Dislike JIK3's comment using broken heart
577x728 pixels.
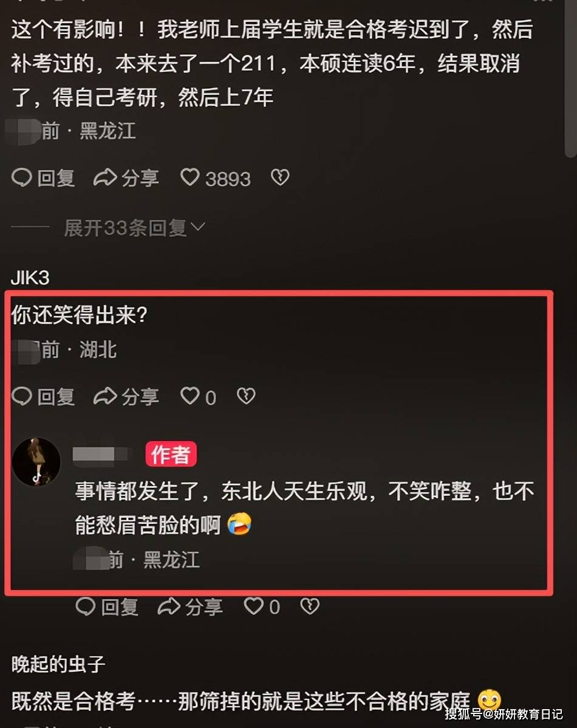tap(246, 396)
